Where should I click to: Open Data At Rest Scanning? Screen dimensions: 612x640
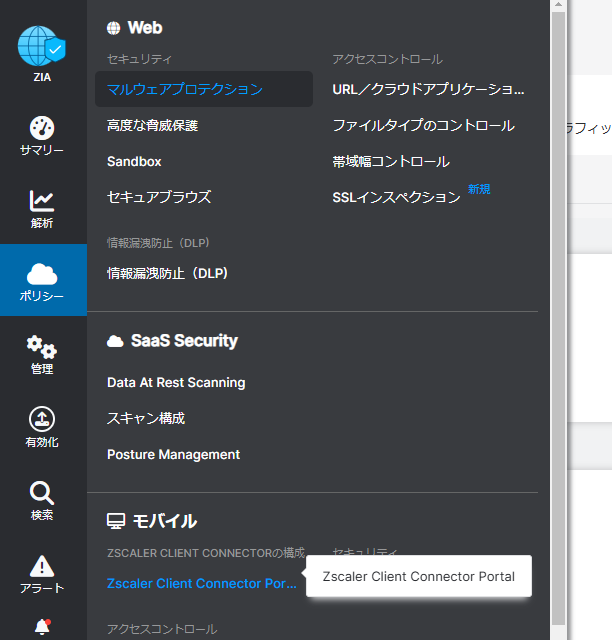[x=176, y=382]
